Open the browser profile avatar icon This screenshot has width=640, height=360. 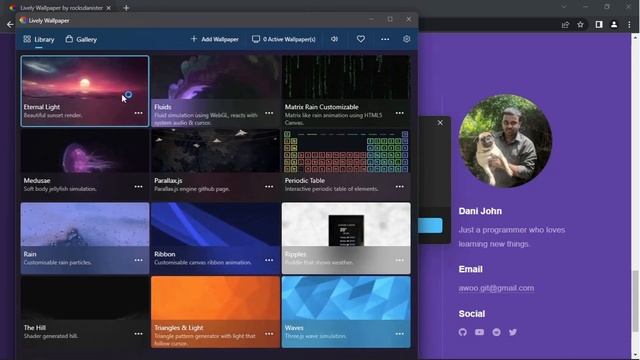(x=614, y=25)
